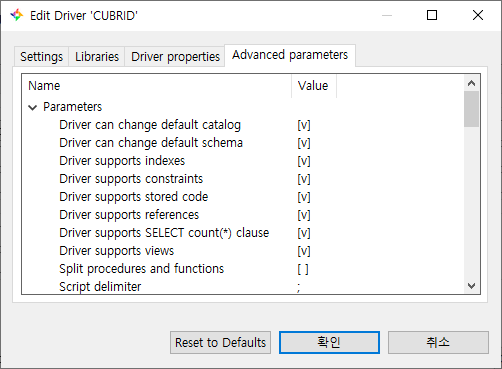Select the Script delimiter value field
This screenshot has width=502, height=369.
(x=377, y=287)
